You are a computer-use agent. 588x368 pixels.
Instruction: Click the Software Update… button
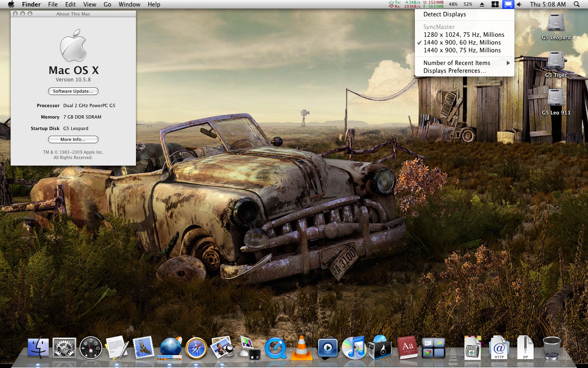pos(73,91)
